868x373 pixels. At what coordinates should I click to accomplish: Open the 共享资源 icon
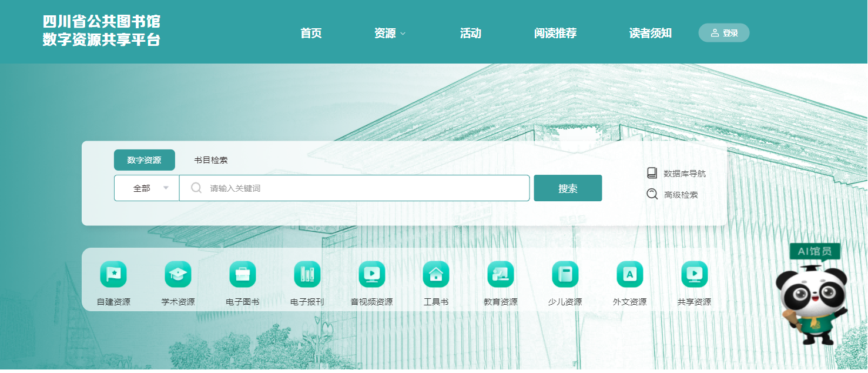coord(694,274)
